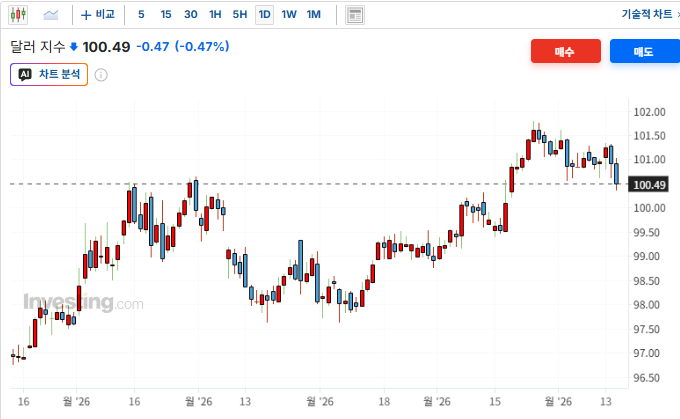Open the 기술적 차트 link
The height and width of the screenshot is (419, 680).
point(647,14)
